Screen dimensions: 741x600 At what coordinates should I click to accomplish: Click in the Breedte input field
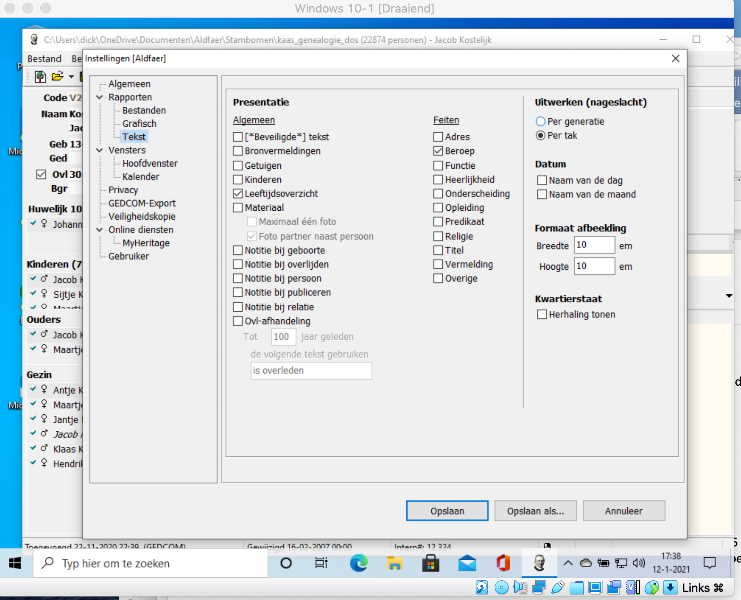tap(594, 245)
